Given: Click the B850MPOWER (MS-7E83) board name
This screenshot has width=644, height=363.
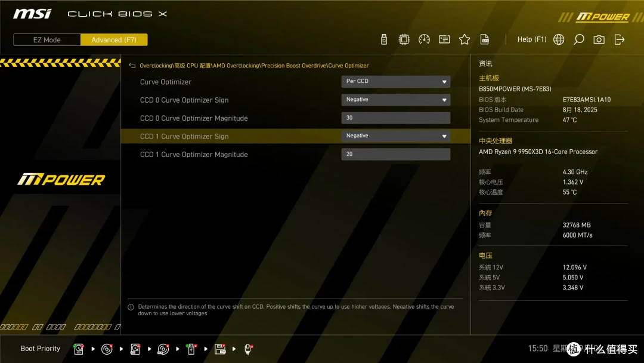Looking at the screenshot, I should pos(515,89).
